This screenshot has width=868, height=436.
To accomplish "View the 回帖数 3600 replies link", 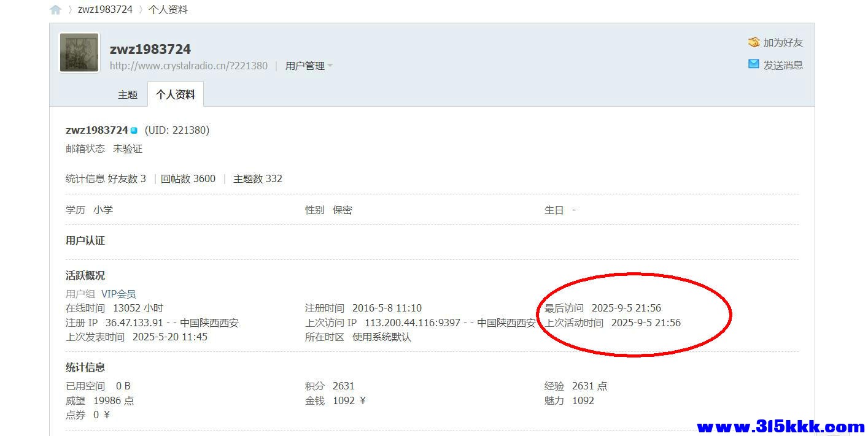I will pos(188,178).
